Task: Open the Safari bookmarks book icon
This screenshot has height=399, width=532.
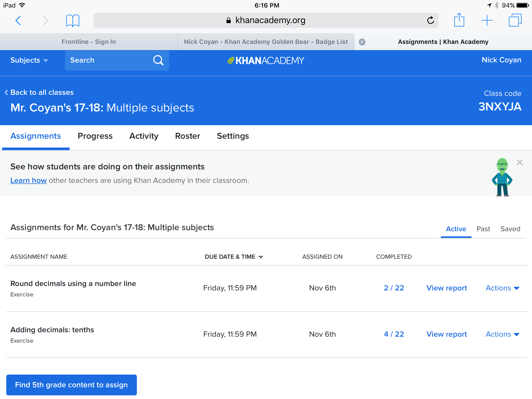Action: 72,21
